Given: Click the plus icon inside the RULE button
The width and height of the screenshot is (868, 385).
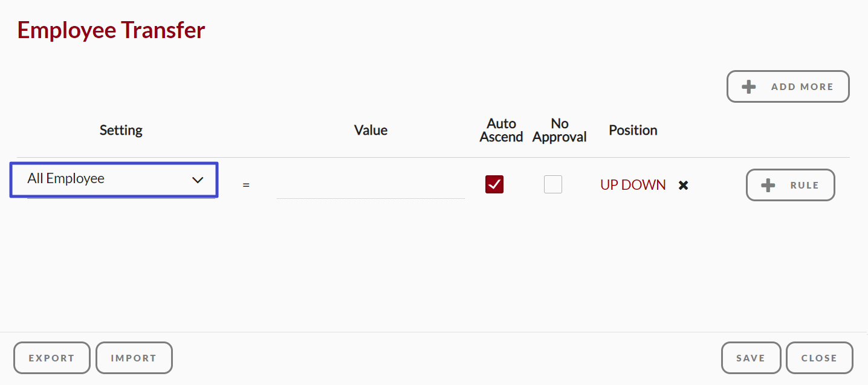Looking at the screenshot, I should 770,185.
